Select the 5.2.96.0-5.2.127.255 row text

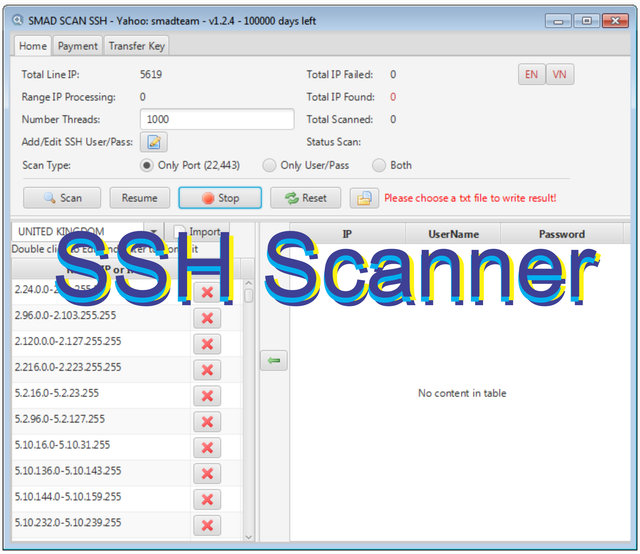click(60, 419)
